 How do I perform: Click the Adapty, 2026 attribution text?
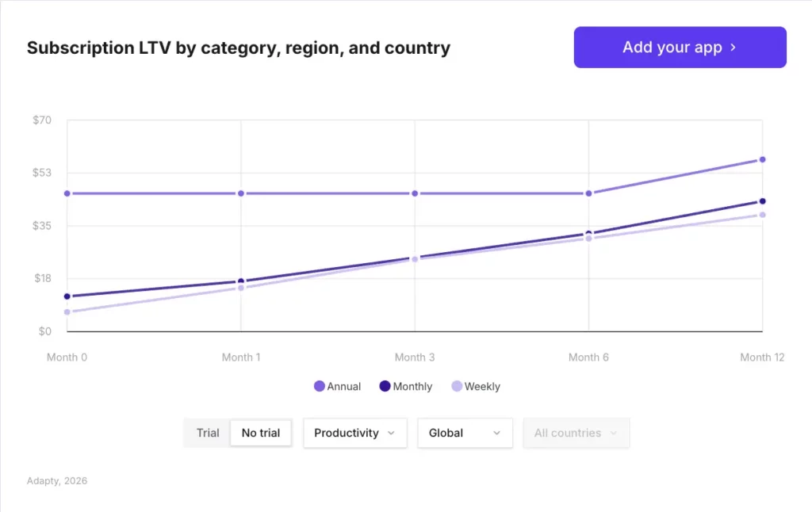[56, 480]
